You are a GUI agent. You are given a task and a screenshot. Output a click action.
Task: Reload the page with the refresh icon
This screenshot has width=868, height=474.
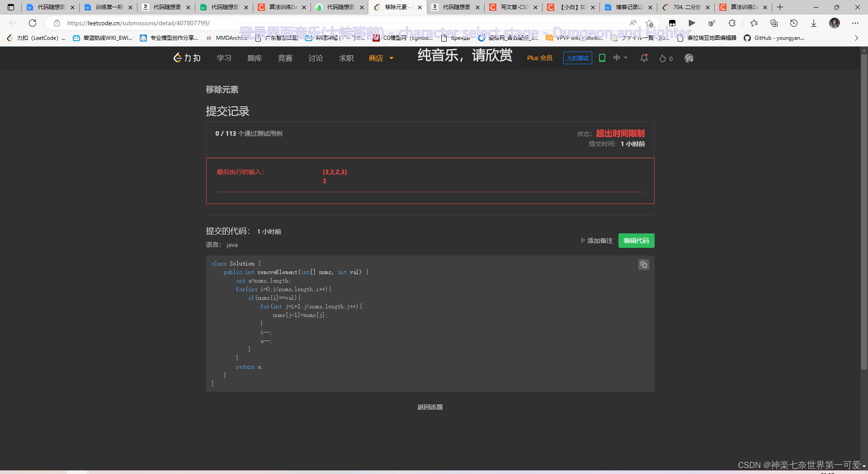(33, 23)
